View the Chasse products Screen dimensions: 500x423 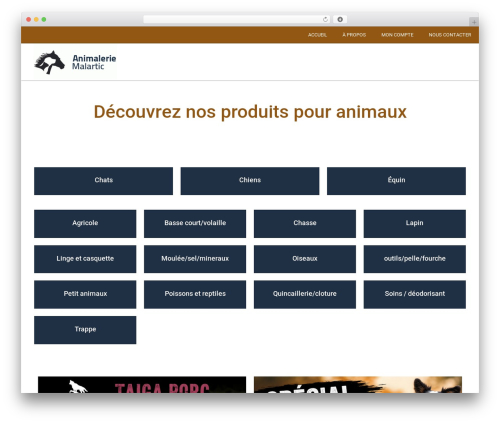click(305, 224)
